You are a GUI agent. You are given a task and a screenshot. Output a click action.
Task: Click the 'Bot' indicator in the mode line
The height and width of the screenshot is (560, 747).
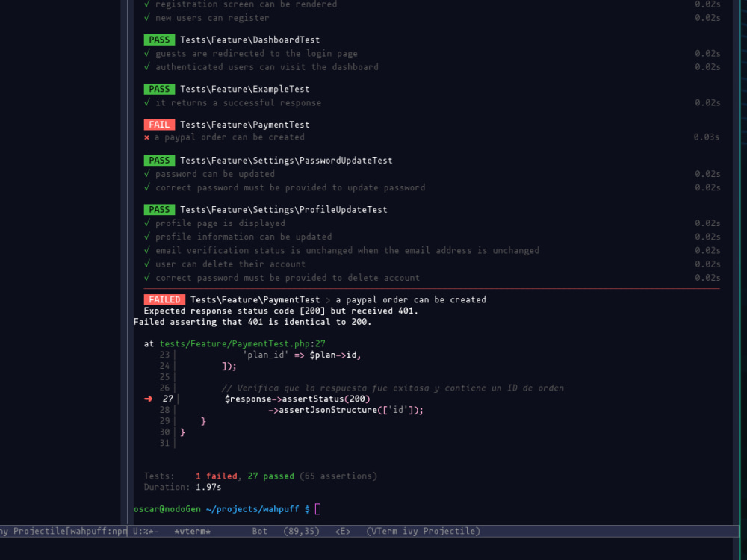click(x=260, y=532)
